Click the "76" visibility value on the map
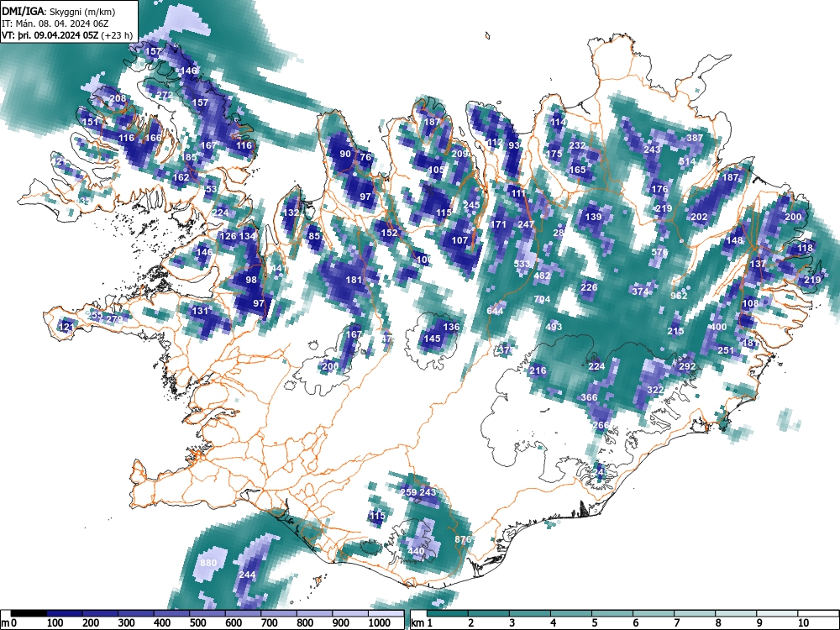Screen dimensions: 840x630 tap(365, 157)
